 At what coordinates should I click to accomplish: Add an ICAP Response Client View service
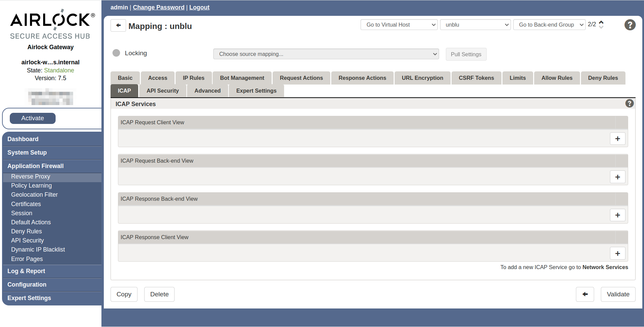coord(617,254)
